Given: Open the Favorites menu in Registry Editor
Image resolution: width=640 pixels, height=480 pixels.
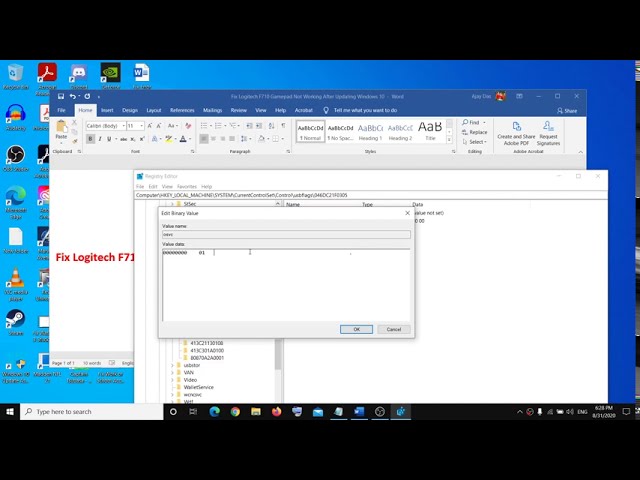Looking at the screenshot, I should 187,187.
